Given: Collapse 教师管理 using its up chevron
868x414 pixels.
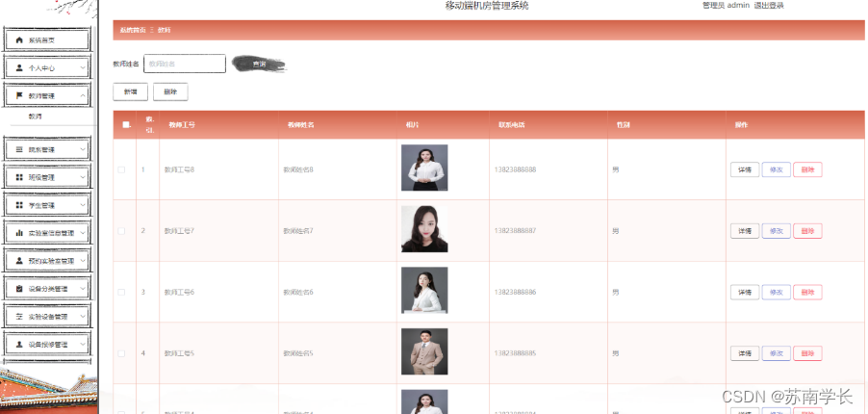Looking at the screenshot, I should pos(83,96).
